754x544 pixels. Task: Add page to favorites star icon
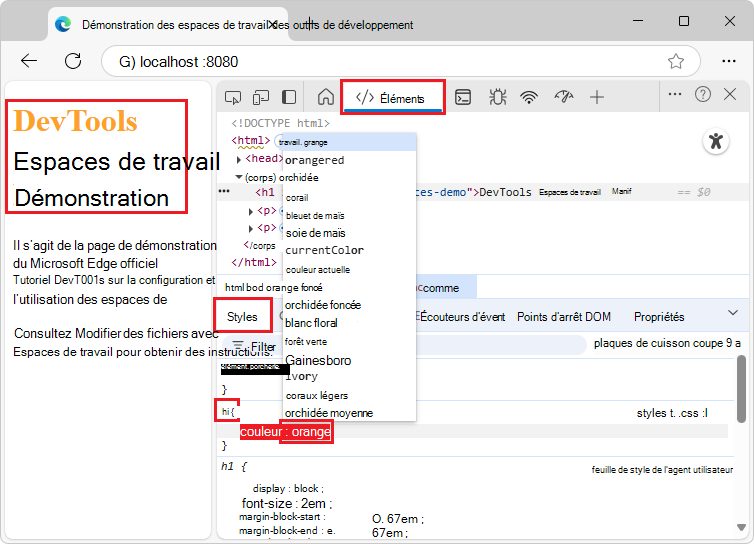[x=676, y=61]
